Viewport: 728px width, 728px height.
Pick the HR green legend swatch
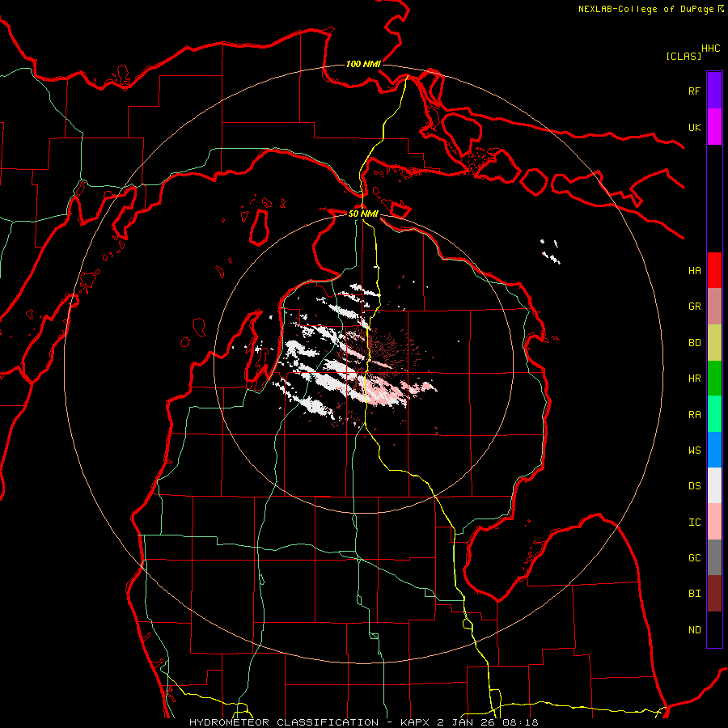point(714,379)
